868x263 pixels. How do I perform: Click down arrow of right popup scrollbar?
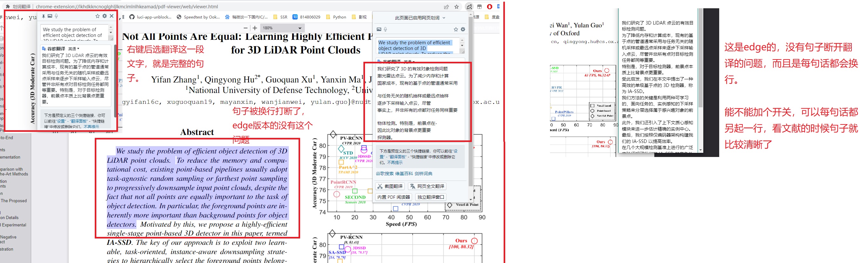pos(471,200)
